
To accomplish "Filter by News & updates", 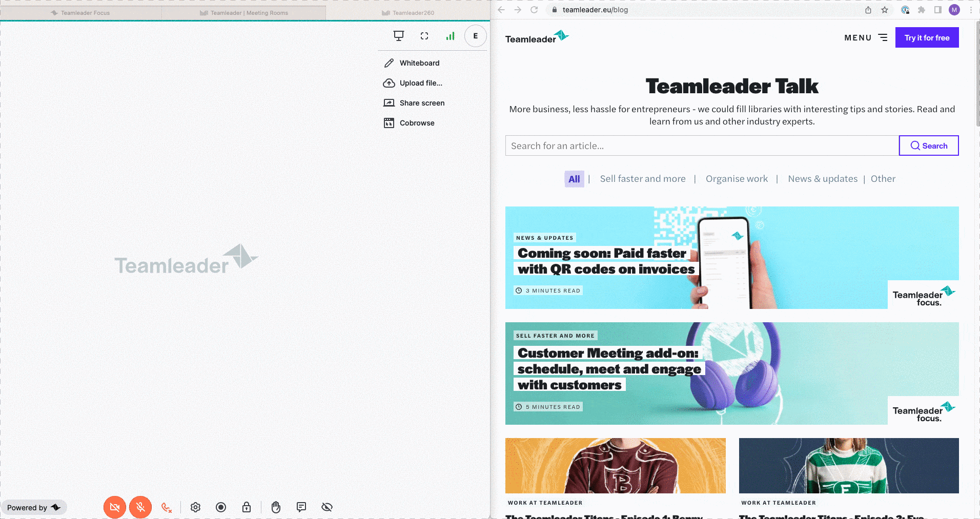I will pos(823,179).
